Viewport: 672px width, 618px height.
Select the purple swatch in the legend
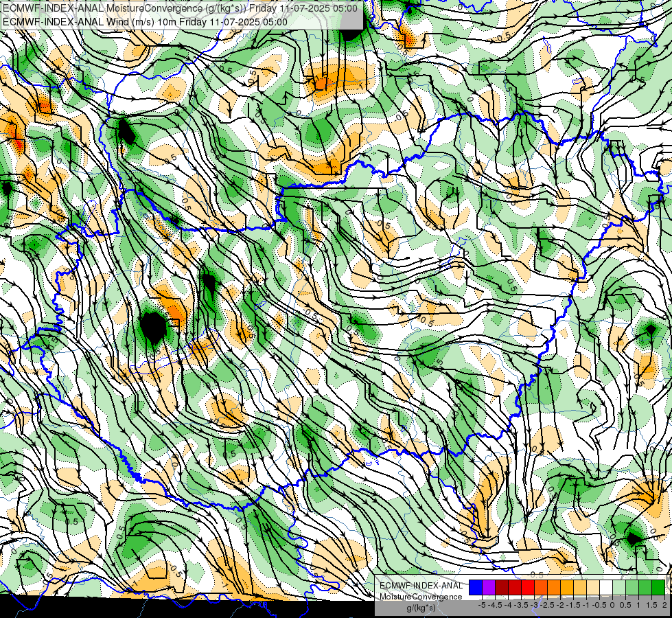point(489,587)
